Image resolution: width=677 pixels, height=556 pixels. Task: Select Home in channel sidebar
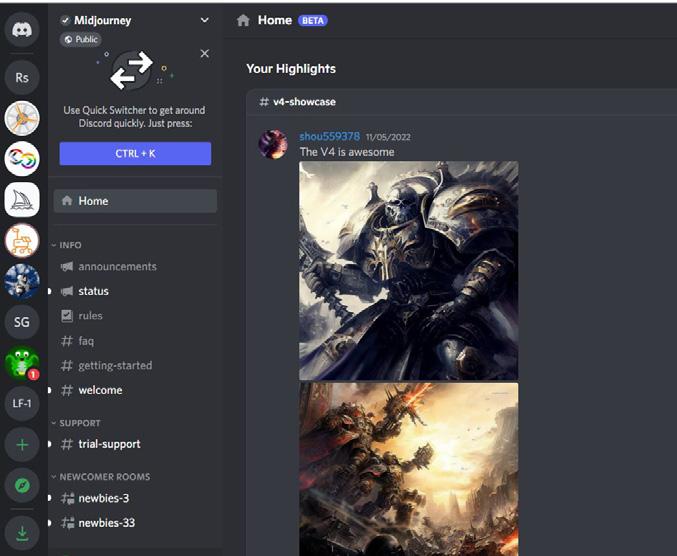coord(135,201)
